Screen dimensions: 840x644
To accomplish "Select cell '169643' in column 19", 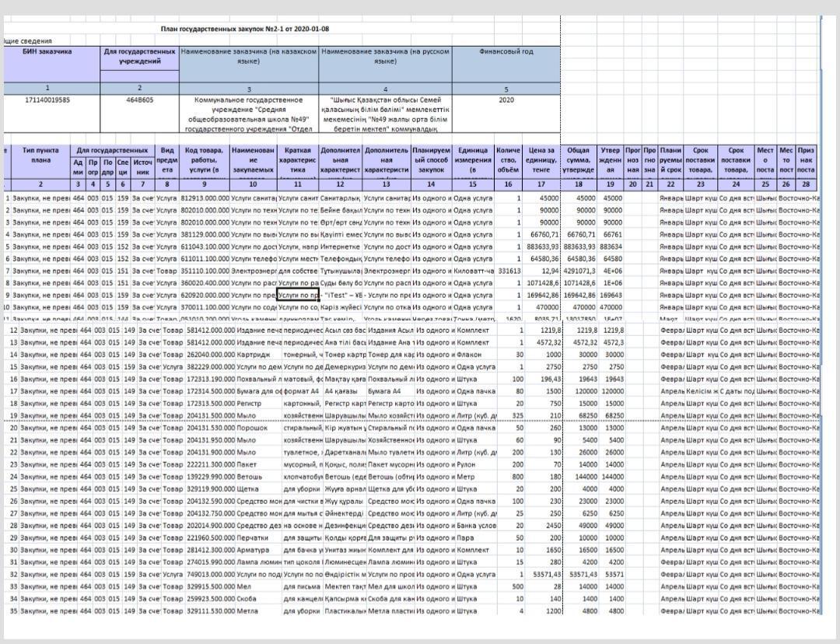I will coord(611,296).
